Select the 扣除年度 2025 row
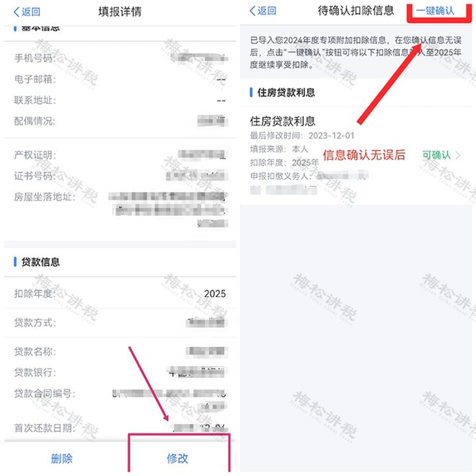This screenshot has height=476, width=476. click(120, 294)
